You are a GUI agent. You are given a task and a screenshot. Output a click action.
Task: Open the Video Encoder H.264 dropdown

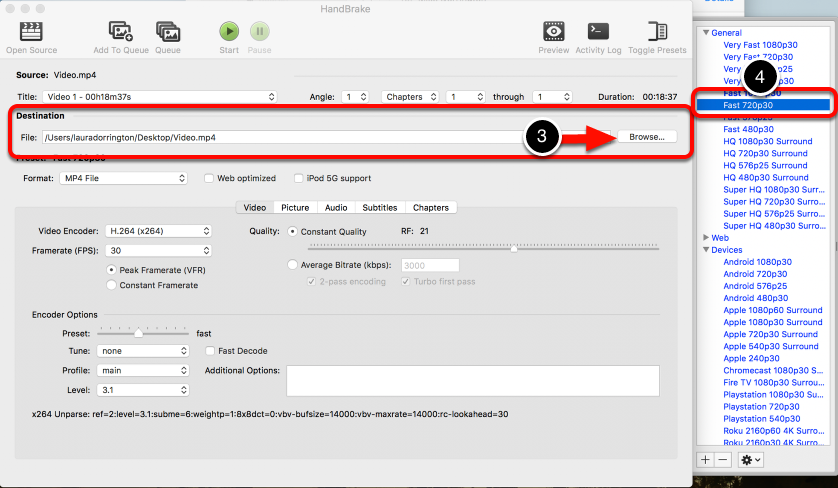click(158, 231)
